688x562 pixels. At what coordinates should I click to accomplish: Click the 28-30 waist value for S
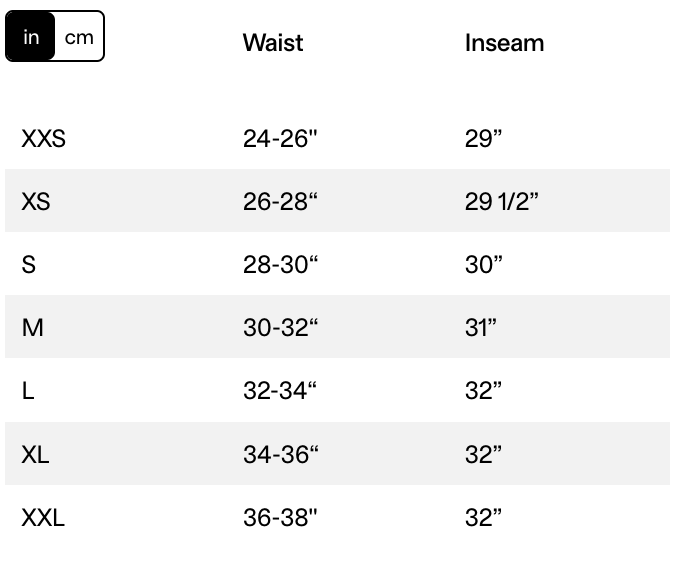279,265
